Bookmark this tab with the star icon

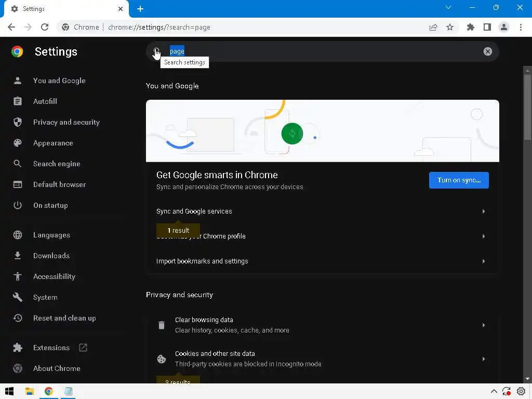(x=450, y=27)
